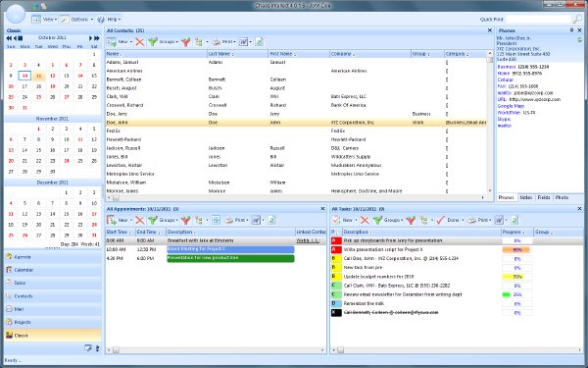Clear filter with red funnel in All Contacts toolbar
This screenshot has height=368, width=588.
186,41
